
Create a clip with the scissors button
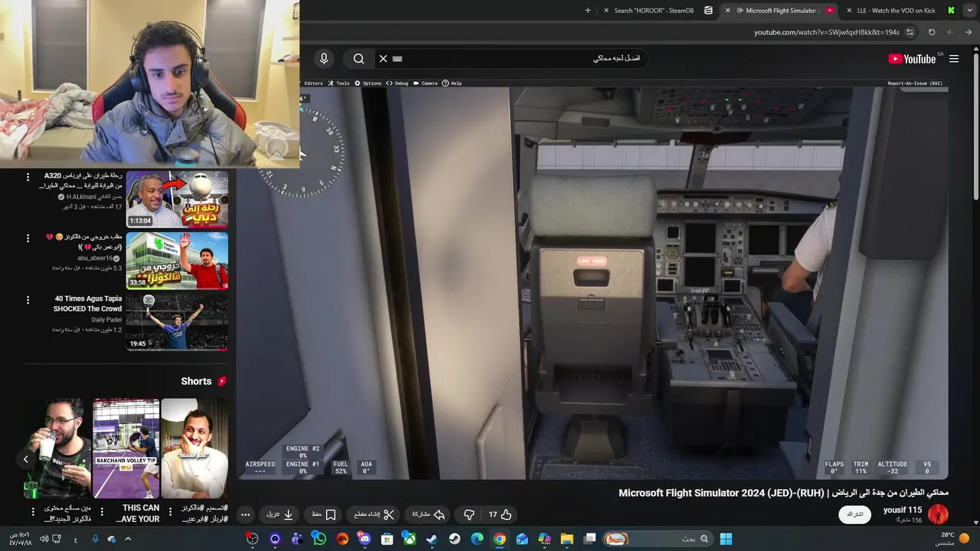click(374, 514)
